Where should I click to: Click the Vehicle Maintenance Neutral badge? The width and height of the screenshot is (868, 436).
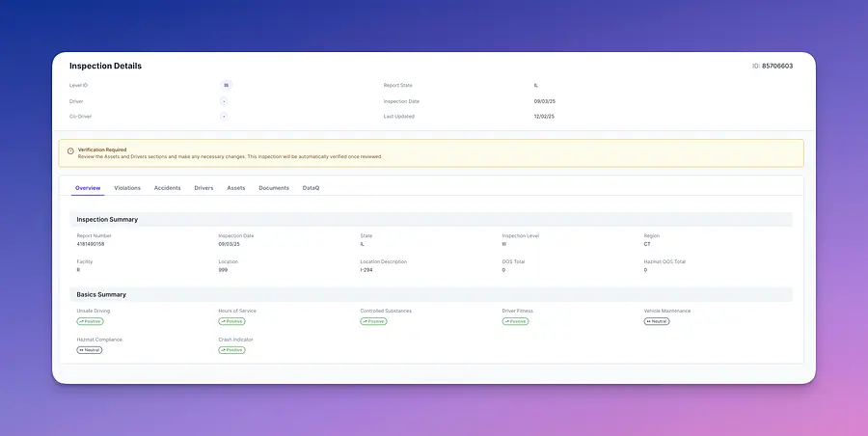click(x=657, y=321)
